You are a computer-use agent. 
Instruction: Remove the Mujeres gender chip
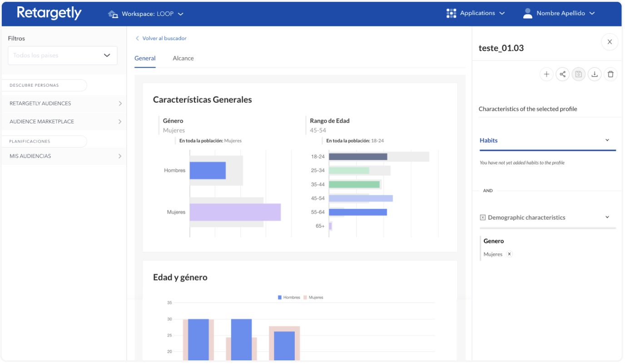[x=509, y=254]
